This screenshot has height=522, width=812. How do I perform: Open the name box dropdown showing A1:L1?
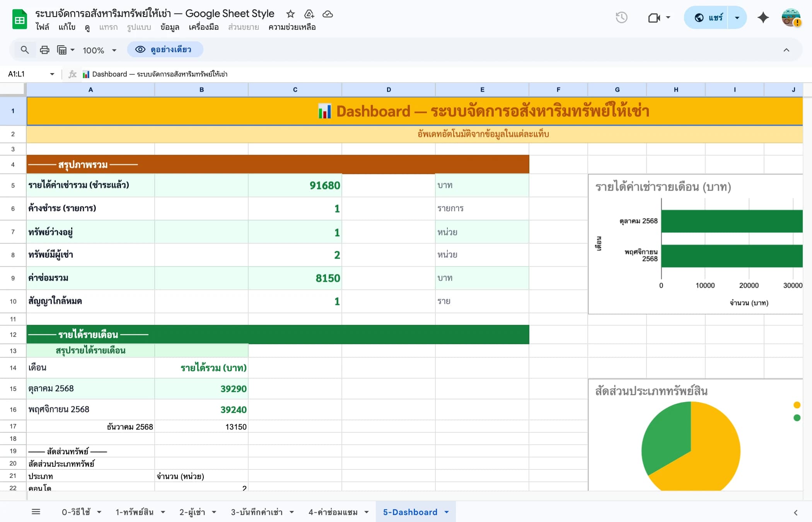52,74
